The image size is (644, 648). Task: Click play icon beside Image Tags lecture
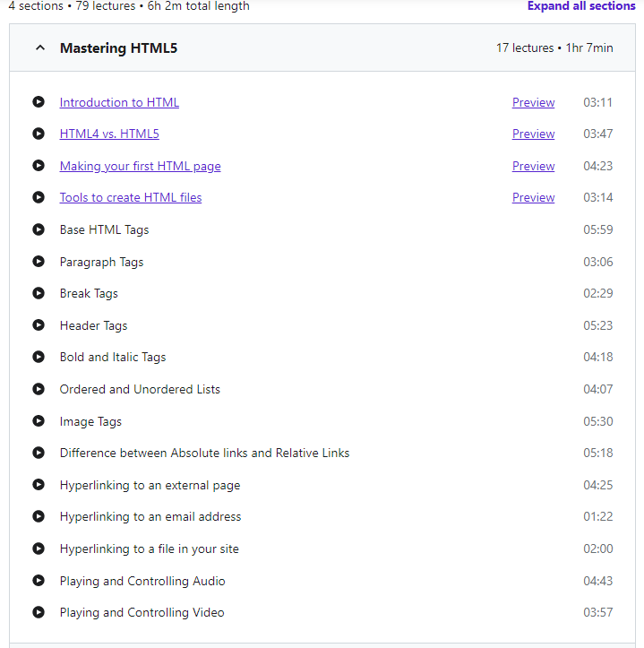coord(39,421)
